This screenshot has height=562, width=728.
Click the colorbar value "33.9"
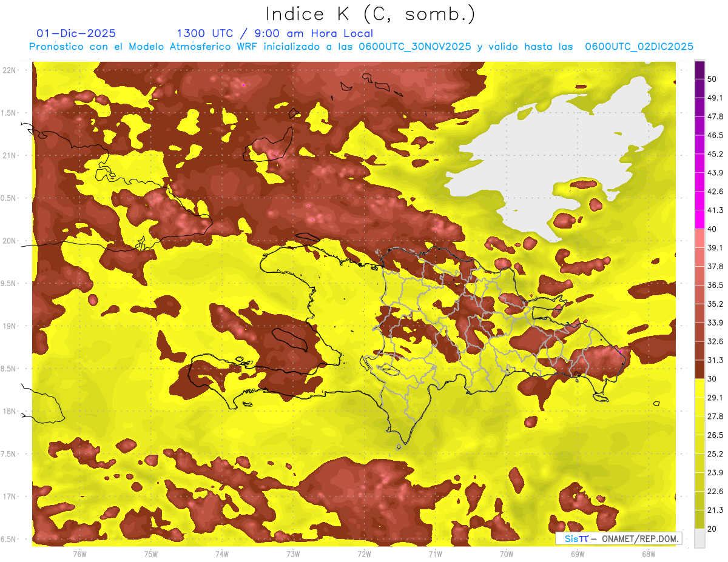pyautogui.click(x=715, y=323)
